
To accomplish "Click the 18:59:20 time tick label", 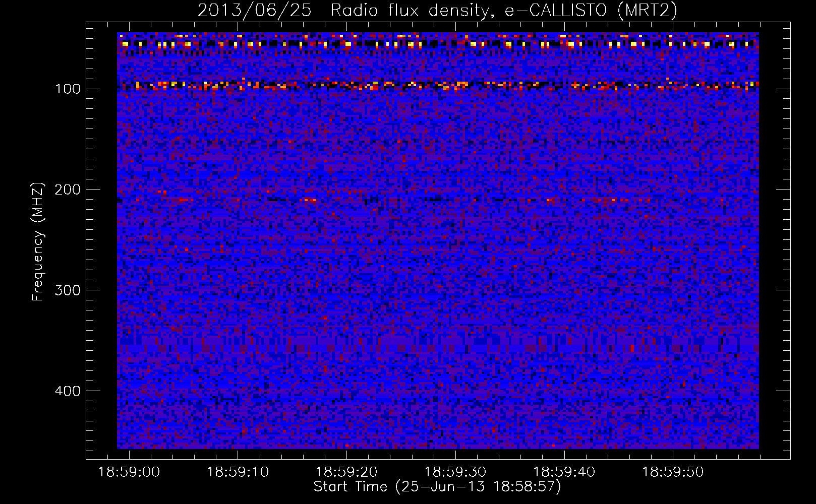I will click(x=346, y=472).
